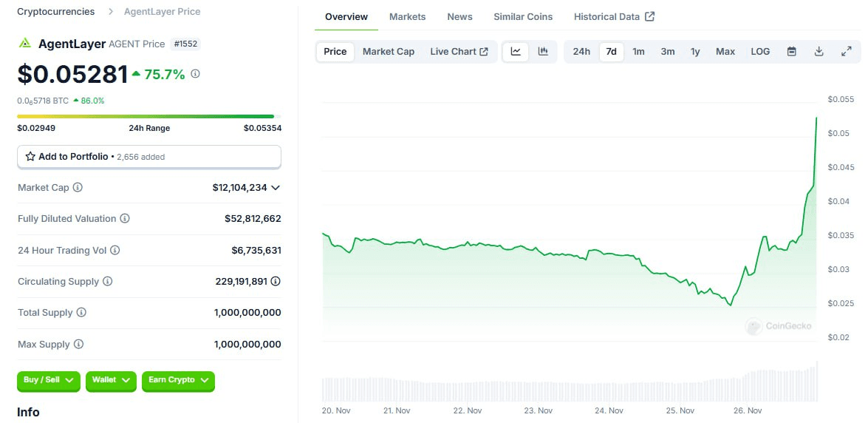Screen dimensions: 868x423
Task: Click the 24h high $0.05354
Action: (262, 128)
